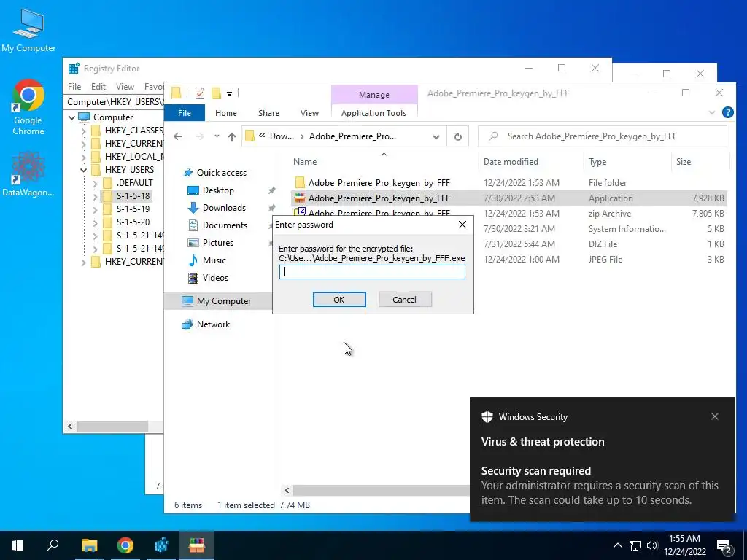Click Cancel in Enter password dialog
Image resolution: width=747 pixels, height=560 pixels.
click(x=404, y=300)
